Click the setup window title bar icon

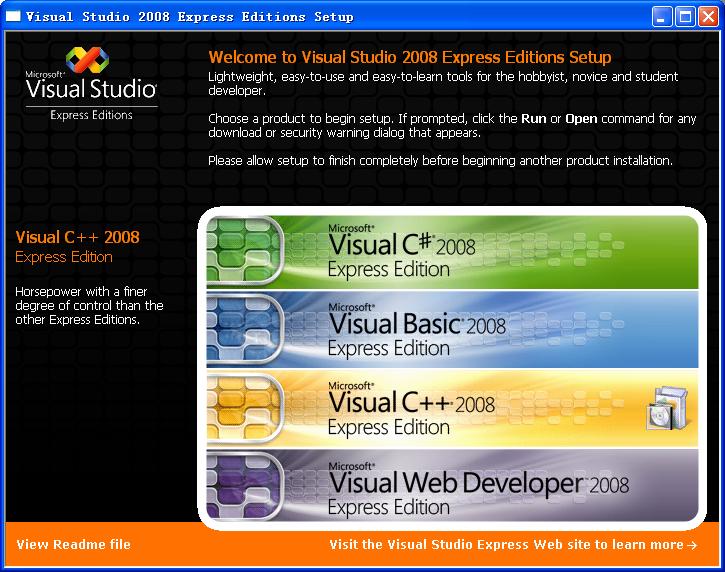[x=13, y=16]
